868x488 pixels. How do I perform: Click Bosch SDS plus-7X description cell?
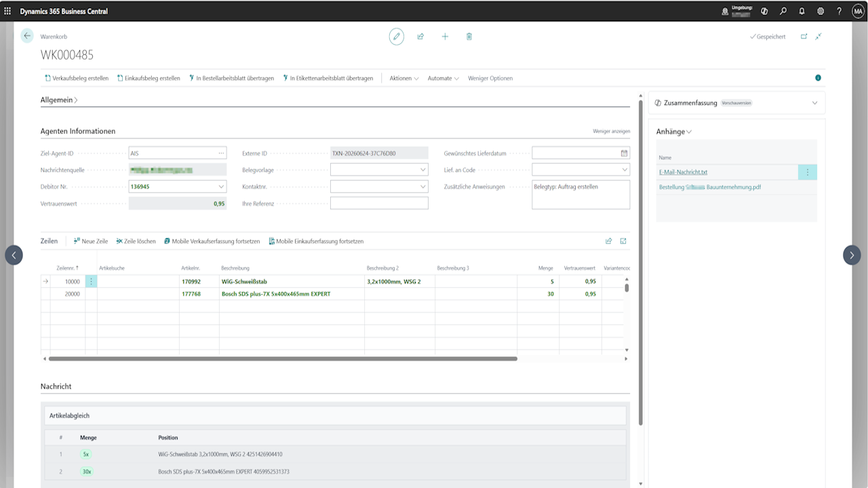[292, 294]
